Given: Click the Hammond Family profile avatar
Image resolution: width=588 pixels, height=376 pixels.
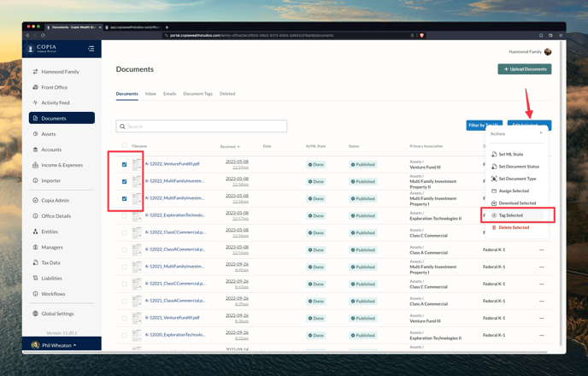Looking at the screenshot, I should click(x=548, y=52).
